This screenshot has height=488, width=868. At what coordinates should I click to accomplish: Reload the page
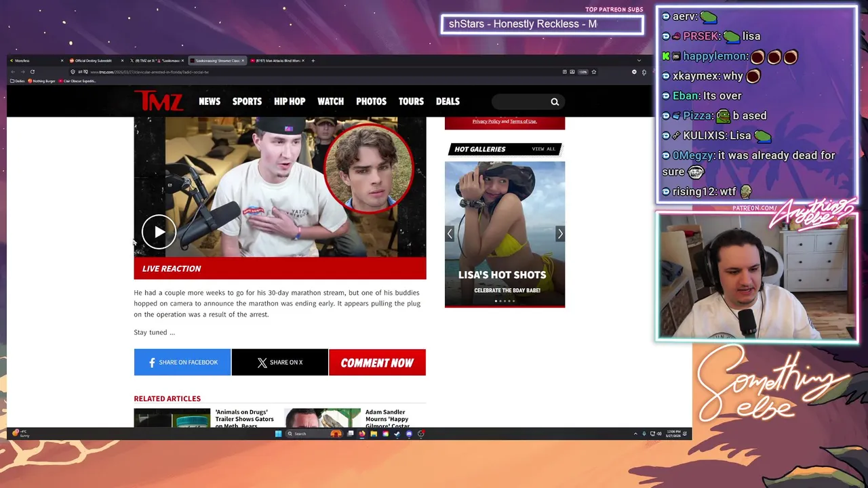tap(32, 72)
